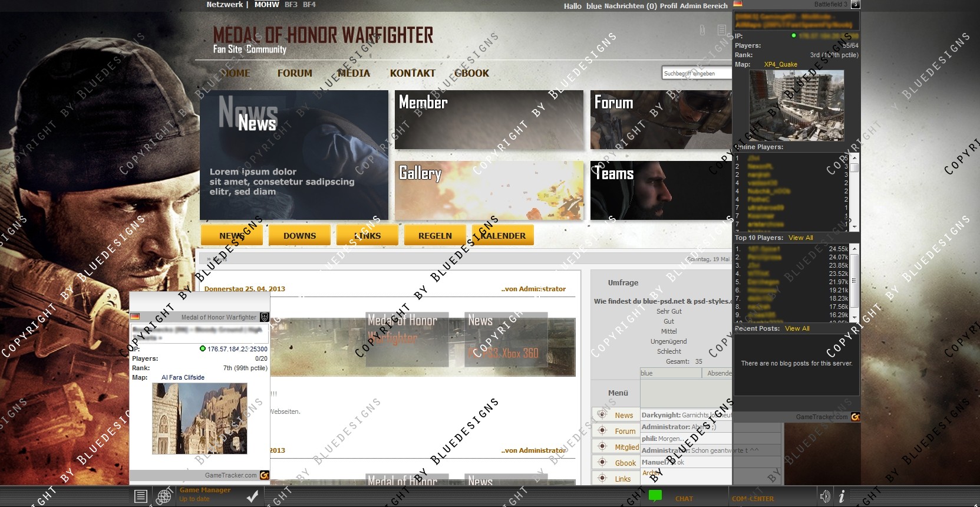
Task: Click View All next to Top 10 Players
Action: pos(800,238)
